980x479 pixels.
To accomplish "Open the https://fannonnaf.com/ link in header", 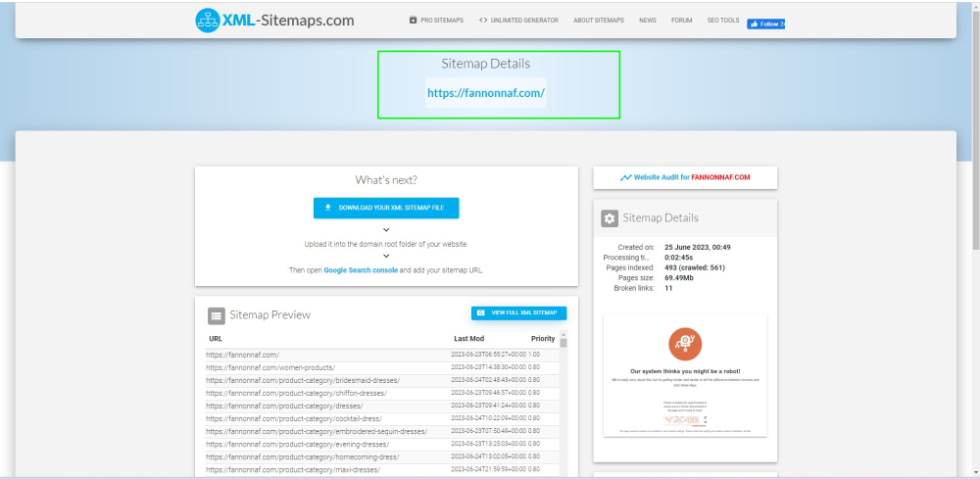I will (x=485, y=94).
